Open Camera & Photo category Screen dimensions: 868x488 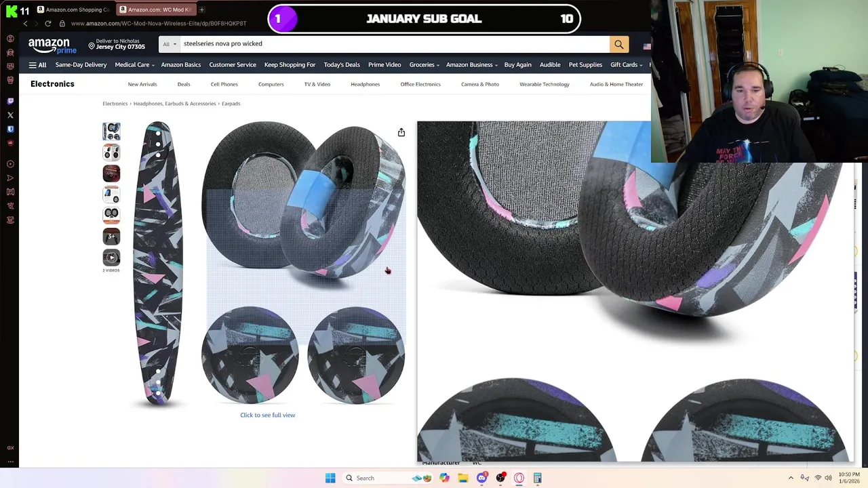(x=480, y=84)
